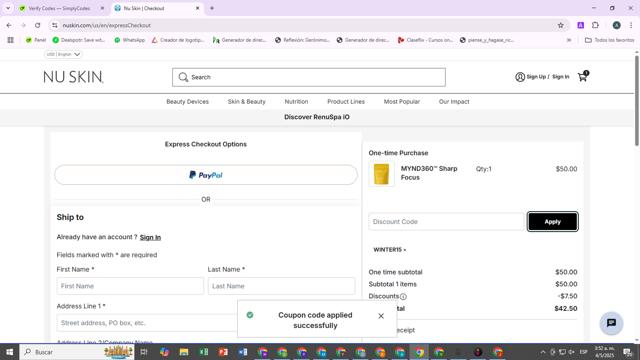
Task: Show more bookmarks chevron
Action: click(x=569, y=40)
